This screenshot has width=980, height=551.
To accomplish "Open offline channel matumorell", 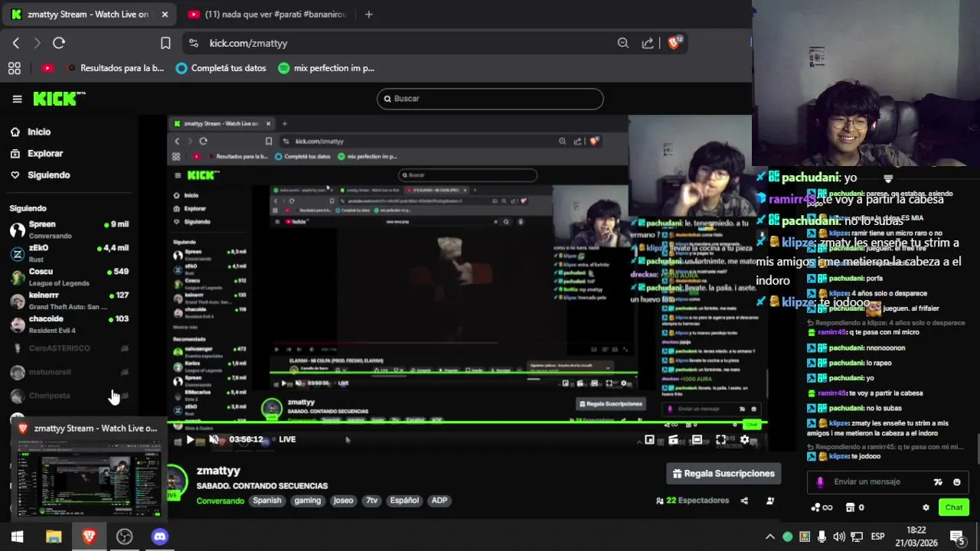I will 69,372.
